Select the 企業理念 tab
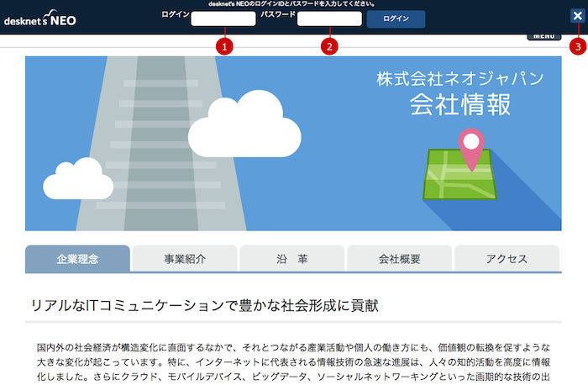The image size is (588, 385). (x=77, y=259)
